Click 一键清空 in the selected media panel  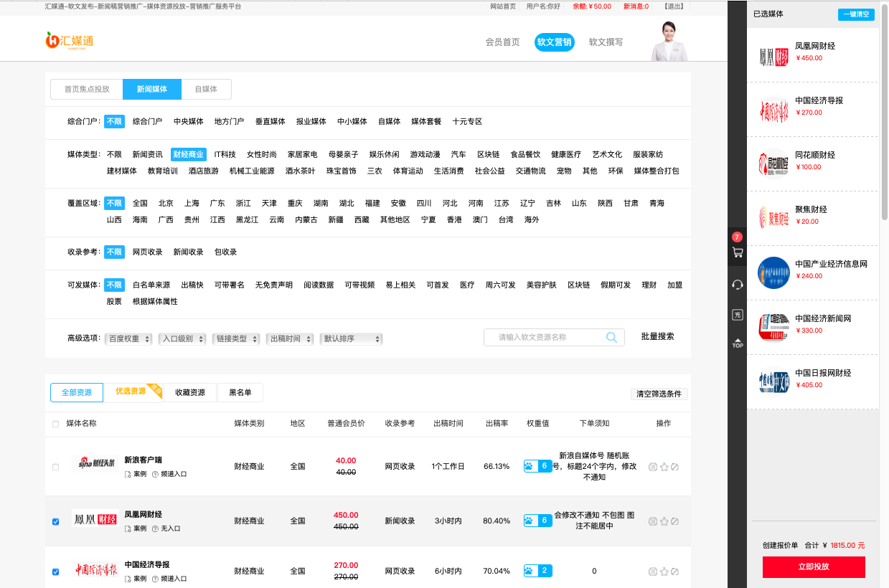(856, 14)
